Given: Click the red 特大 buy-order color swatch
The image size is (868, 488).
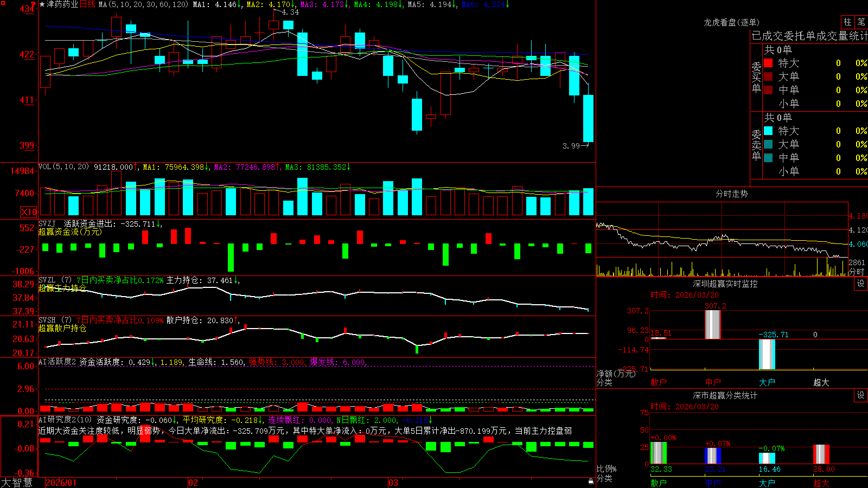Looking at the screenshot, I should point(768,63).
